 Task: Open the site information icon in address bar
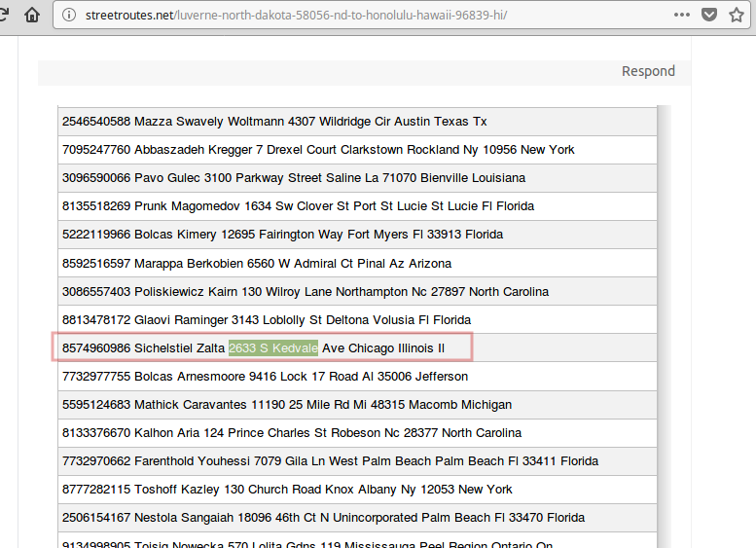point(69,15)
